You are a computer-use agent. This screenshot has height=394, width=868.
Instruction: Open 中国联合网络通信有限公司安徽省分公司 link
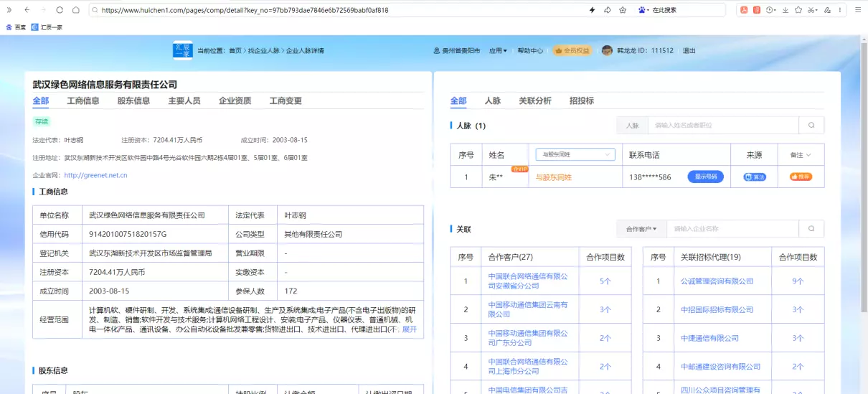(x=527, y=281)
